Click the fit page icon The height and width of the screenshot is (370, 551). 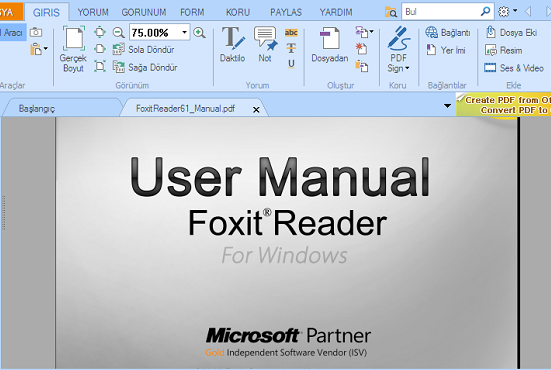pos(100,32)
